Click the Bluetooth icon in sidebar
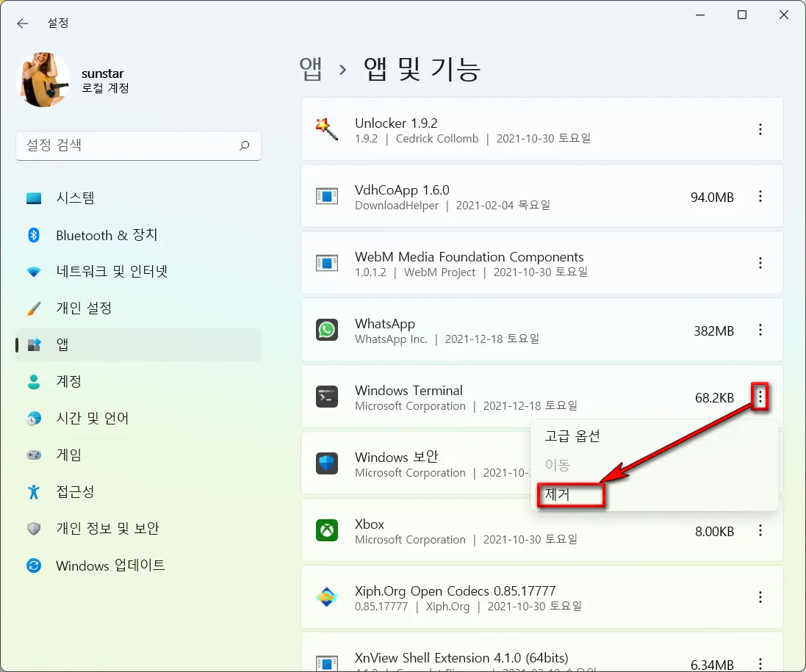The width and height of the screenshot is (806, 672). pos(34,235)
